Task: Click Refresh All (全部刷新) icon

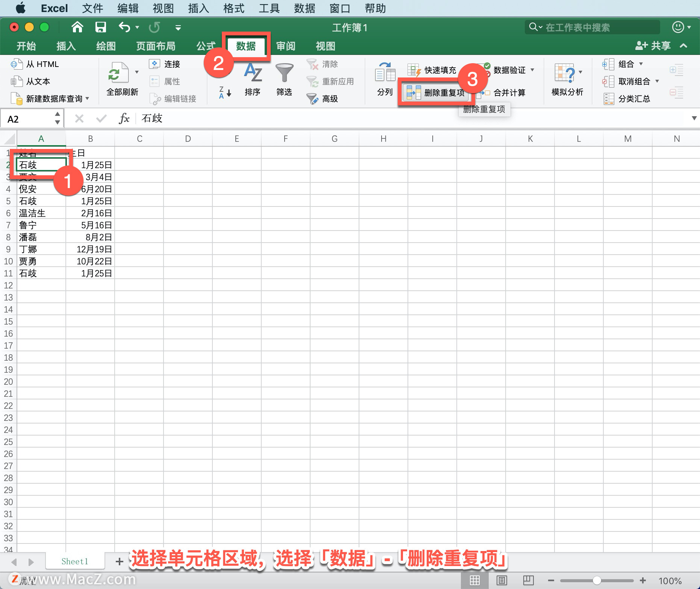Action: tap(118, 73)
